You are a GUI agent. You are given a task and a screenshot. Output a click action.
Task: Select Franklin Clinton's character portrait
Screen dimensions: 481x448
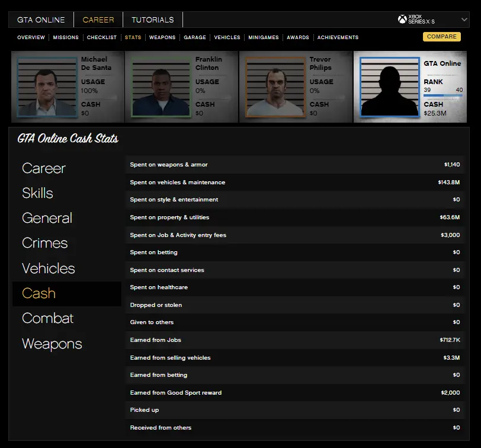pos(161,87)
